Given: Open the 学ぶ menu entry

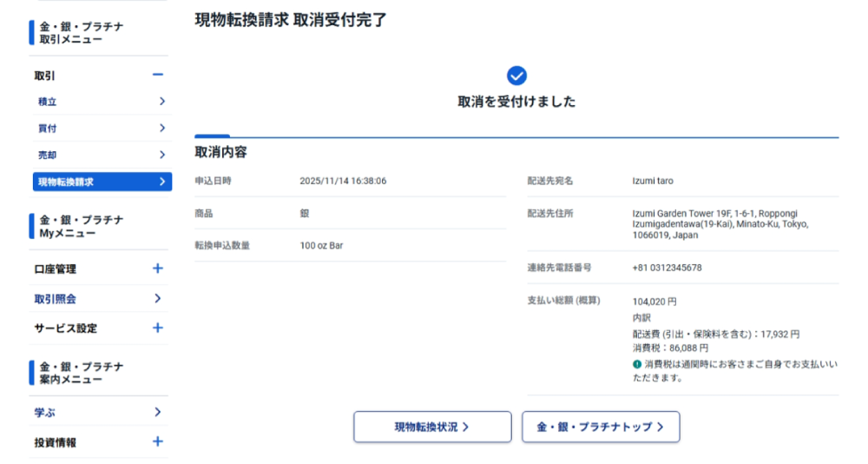Looking at the screenshot, I should coord(45,413).
